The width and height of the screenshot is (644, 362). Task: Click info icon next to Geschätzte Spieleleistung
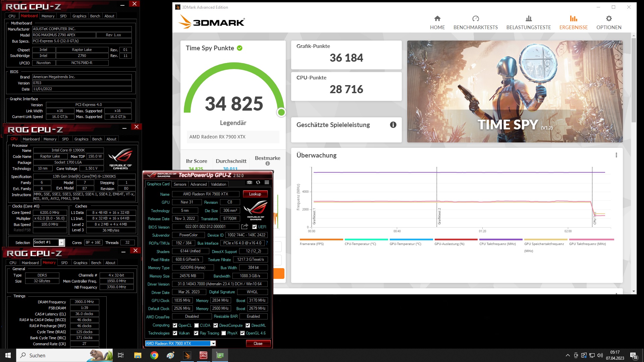click(x=393, y=125)
